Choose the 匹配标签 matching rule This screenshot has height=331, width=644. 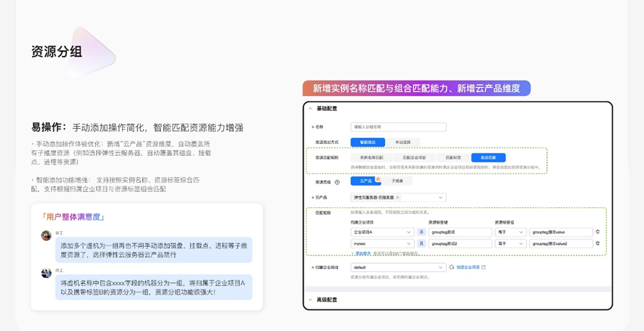(453, 158)
